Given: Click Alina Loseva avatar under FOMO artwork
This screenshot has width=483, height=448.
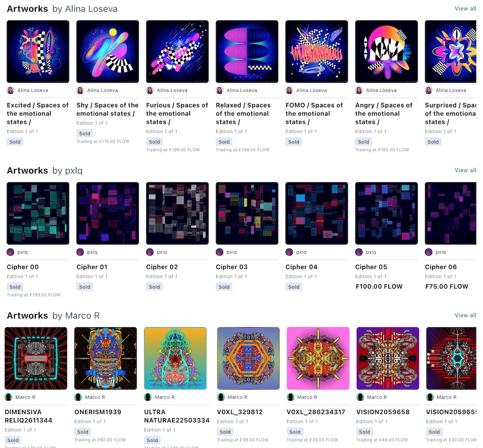Looking at the screenshot, I should (x=289, y=90).
